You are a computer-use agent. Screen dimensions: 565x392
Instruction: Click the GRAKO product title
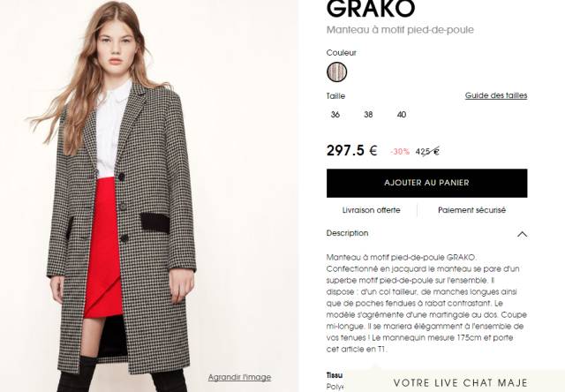(x=371, y=9)
